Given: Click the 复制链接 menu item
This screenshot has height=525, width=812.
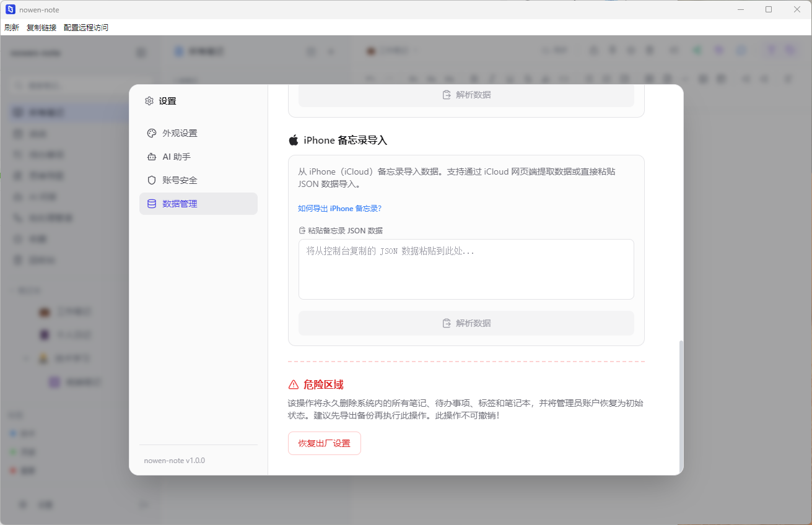Looking at the screenshot, I should 41,27.
